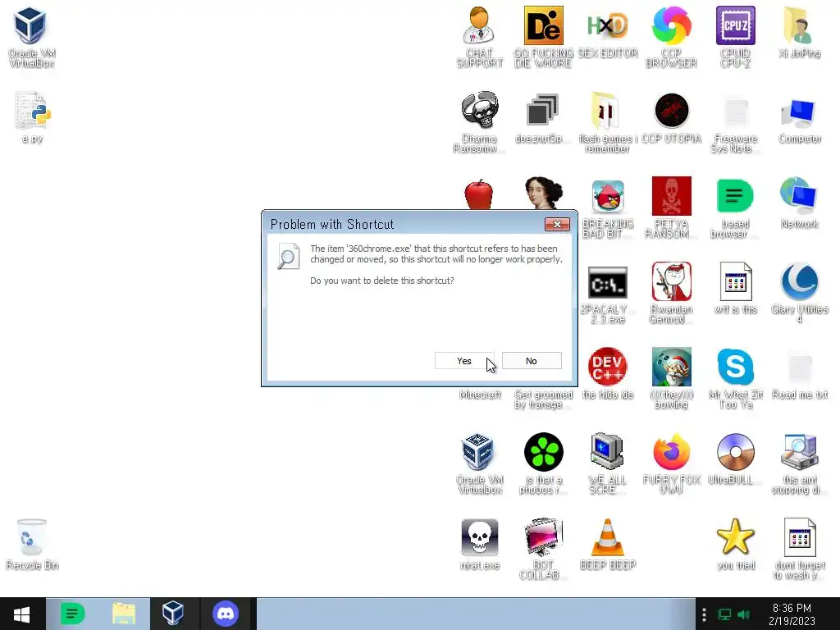Click No in the Problem with Shortcut dialog

532,361
